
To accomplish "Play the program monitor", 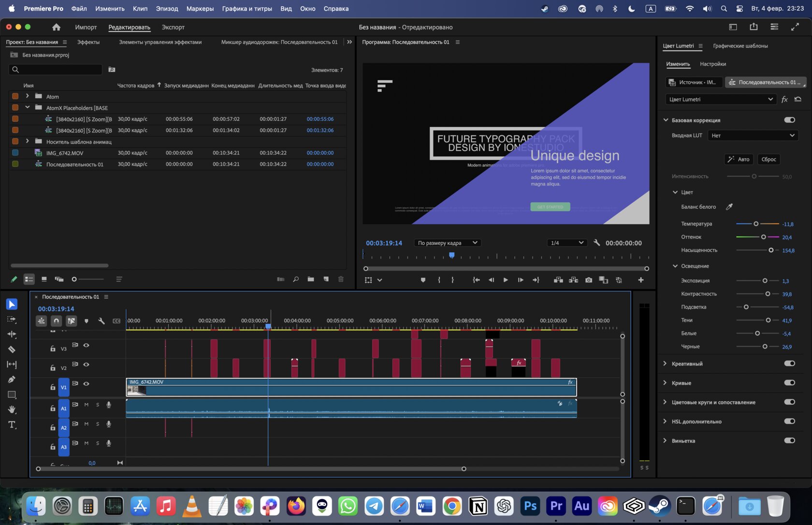I will [506, 280].
